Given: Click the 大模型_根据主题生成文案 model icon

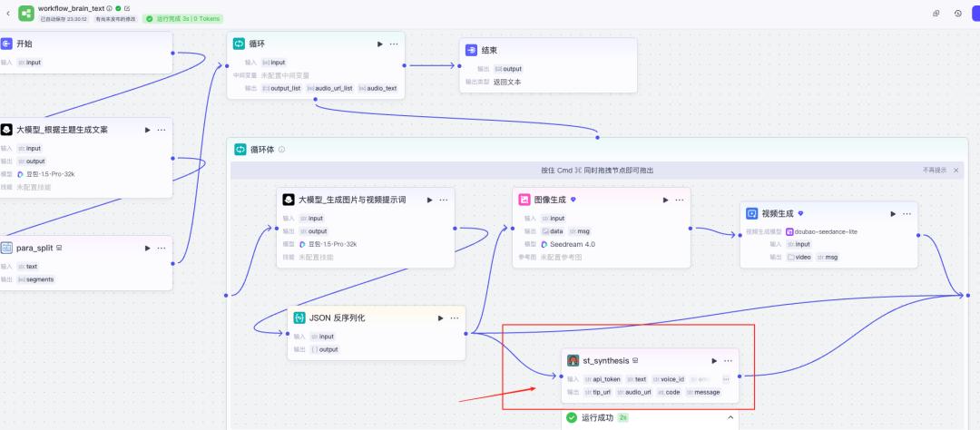Looking at the screenshot, I should point(6,130).
